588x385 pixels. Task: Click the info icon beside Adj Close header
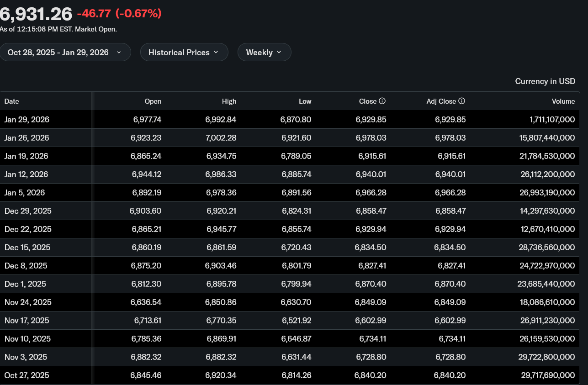point(462,101)
